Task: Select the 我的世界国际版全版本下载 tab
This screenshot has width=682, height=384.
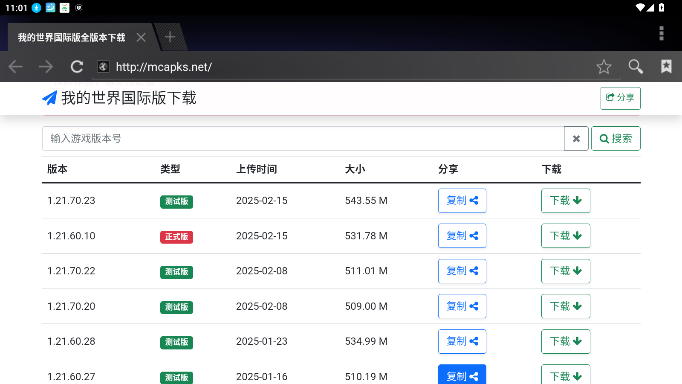Action: (x=71, y=37)
